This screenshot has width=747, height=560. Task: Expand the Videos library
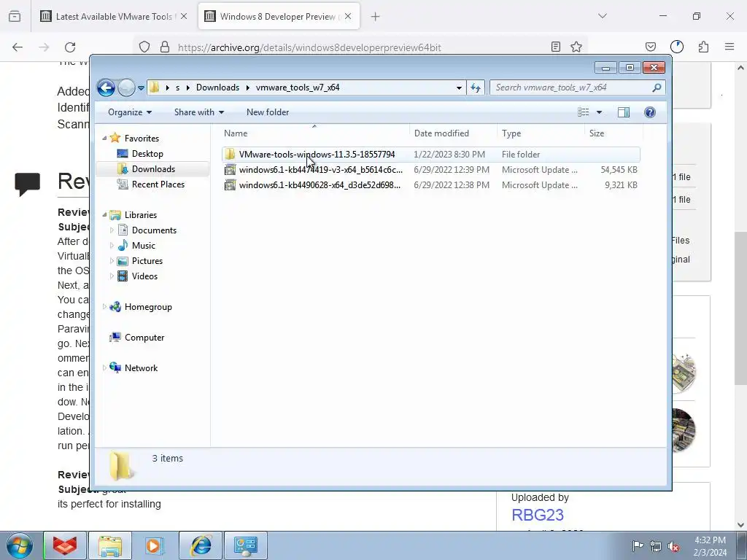(x=112, y=276)
